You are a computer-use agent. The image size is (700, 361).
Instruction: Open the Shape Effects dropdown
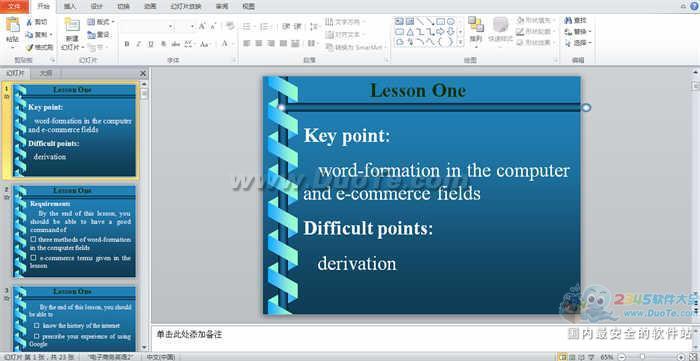tap(535, 43)
